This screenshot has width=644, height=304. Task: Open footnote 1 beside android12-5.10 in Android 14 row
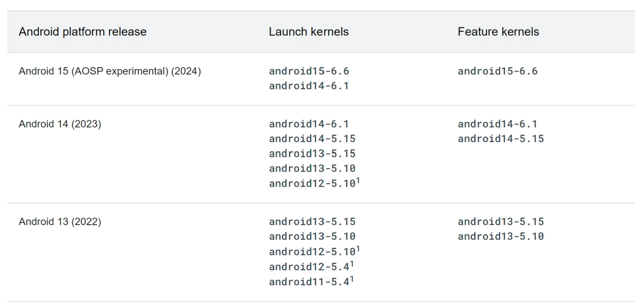358,180
